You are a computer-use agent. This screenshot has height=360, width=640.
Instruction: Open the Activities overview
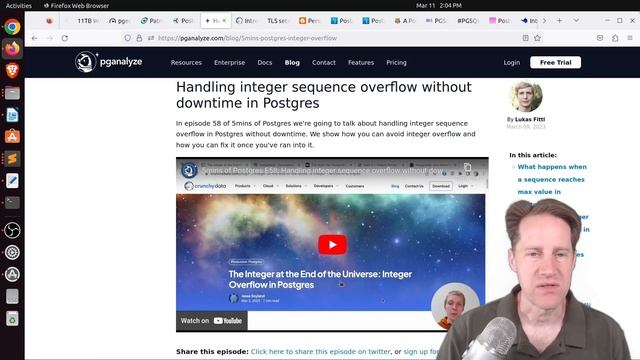18,6
